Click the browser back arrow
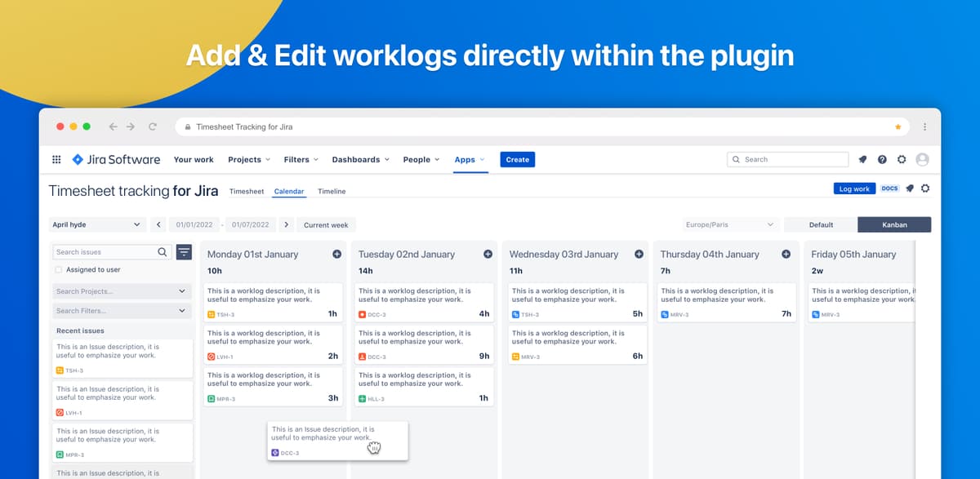Screen dimensions: 980x479 (x=113, y=127)
